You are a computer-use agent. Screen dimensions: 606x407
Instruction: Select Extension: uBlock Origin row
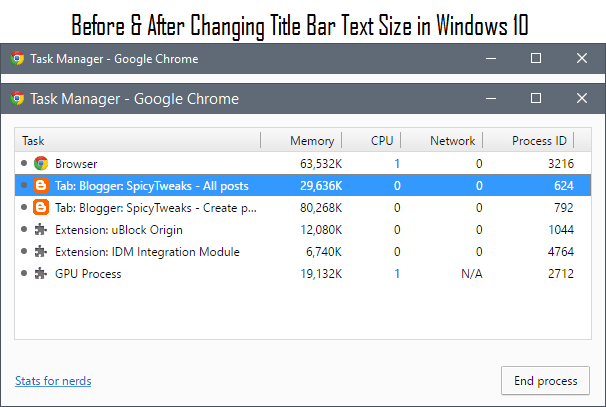tap(303, 230)
